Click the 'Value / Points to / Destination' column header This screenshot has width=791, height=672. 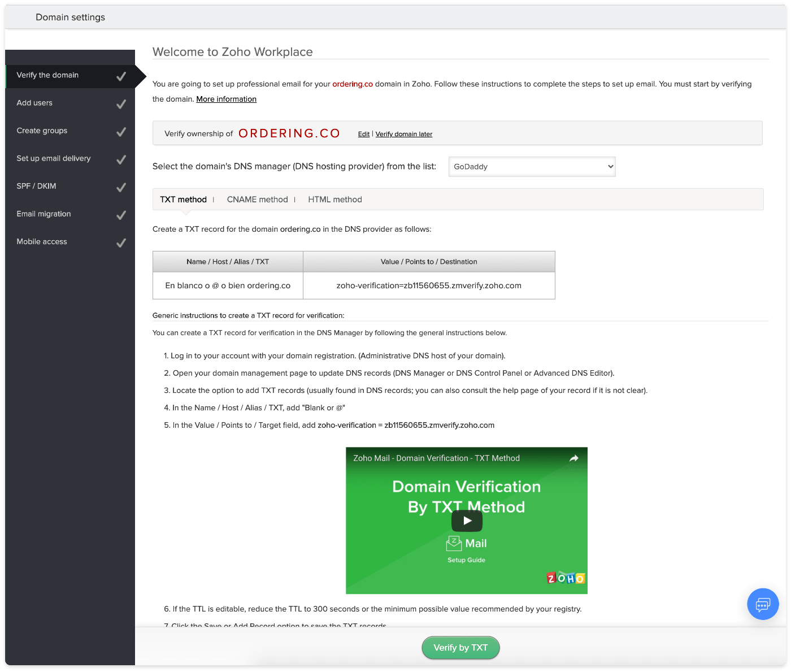tap(429, 262)
